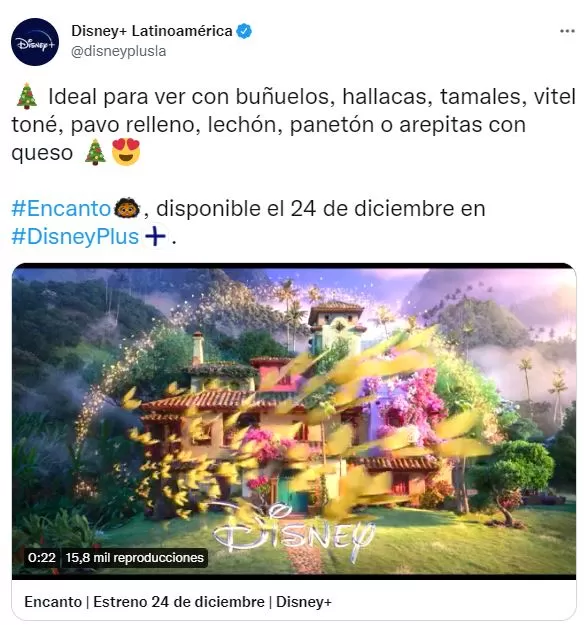Viewport: 584px width, 625px height.
Task: Click the Christmas tree emoji starting the tweet
Action: click(x=27, y=96)
